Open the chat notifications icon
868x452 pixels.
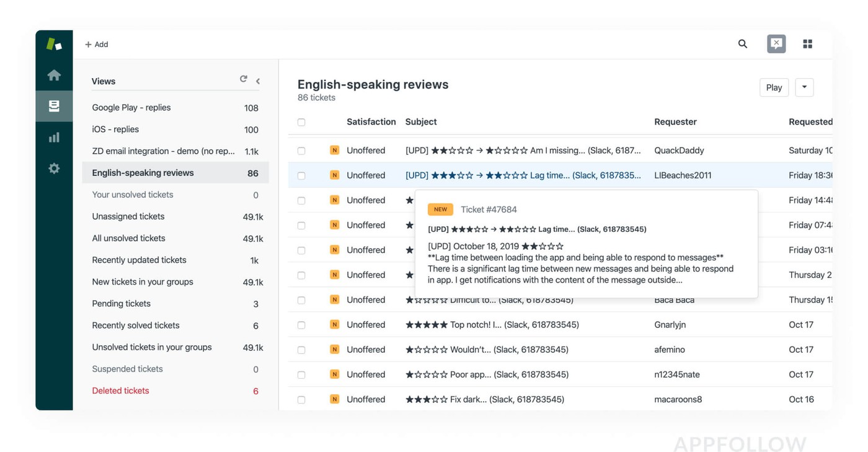point(776,43)
